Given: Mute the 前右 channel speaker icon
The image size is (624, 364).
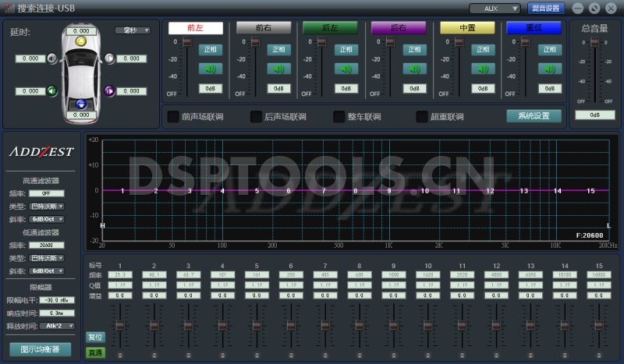Looking at the screenshot, I should 278,69.
